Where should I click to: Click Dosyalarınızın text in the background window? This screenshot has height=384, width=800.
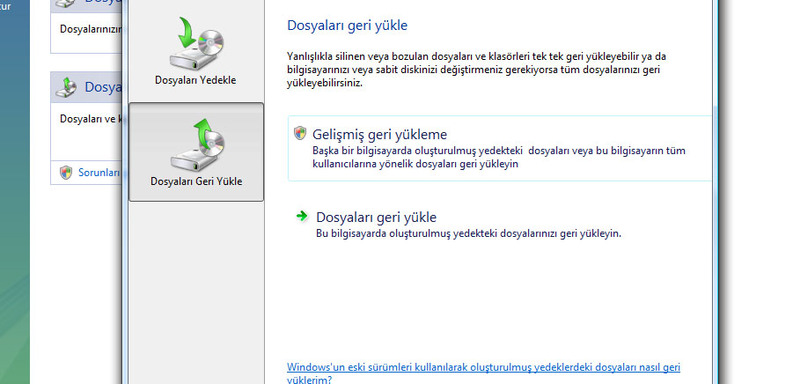91,29
